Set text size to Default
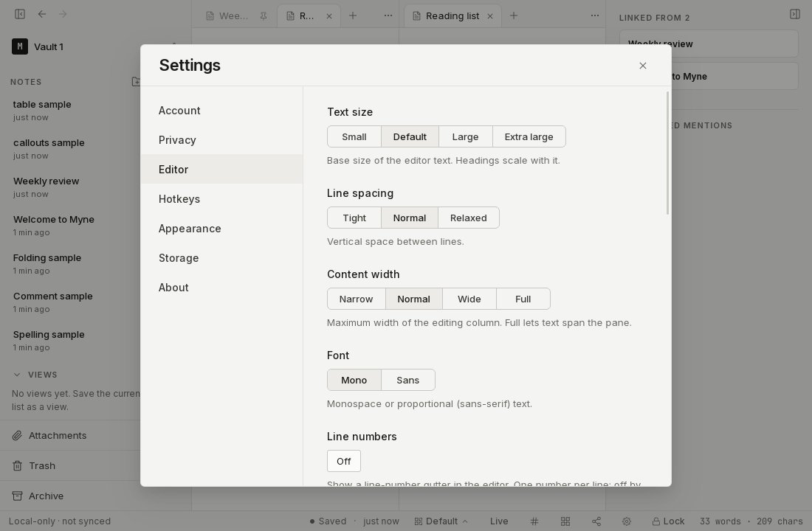 tap(410, 136)
